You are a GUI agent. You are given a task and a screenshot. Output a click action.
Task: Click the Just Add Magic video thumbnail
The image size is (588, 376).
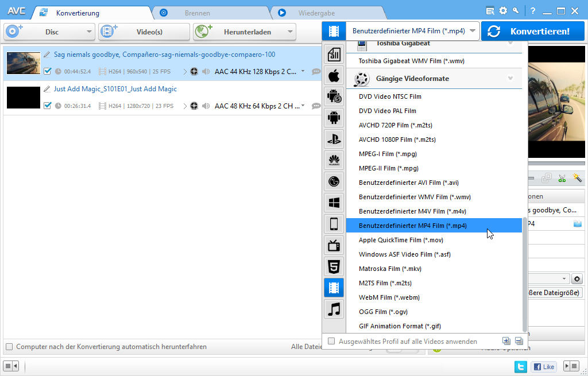coord(24,98)
